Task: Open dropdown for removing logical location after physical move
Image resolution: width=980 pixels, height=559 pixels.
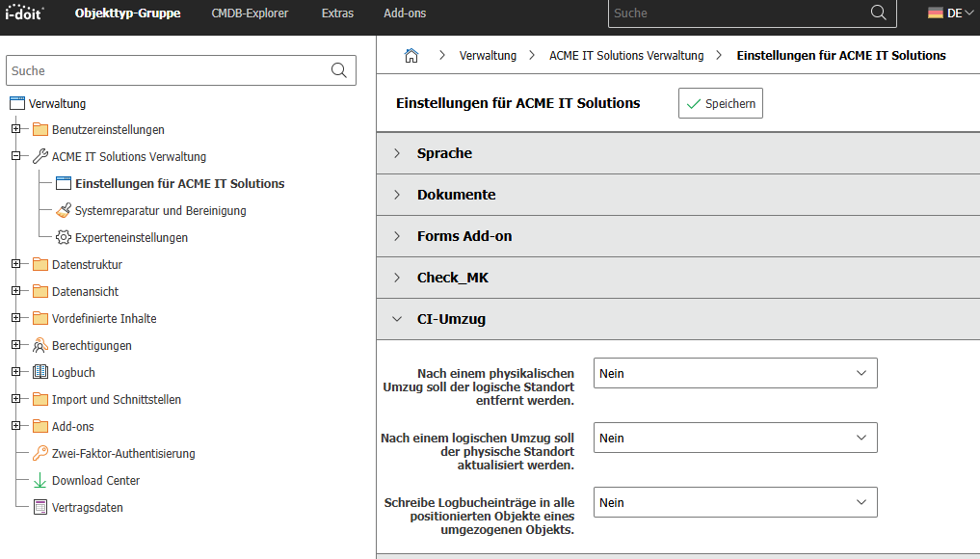Action: pos(735,373)
